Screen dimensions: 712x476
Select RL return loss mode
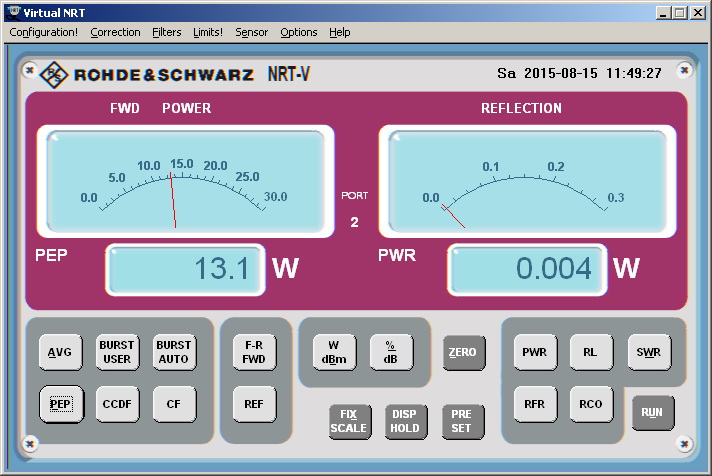click(x=591, y=352)
